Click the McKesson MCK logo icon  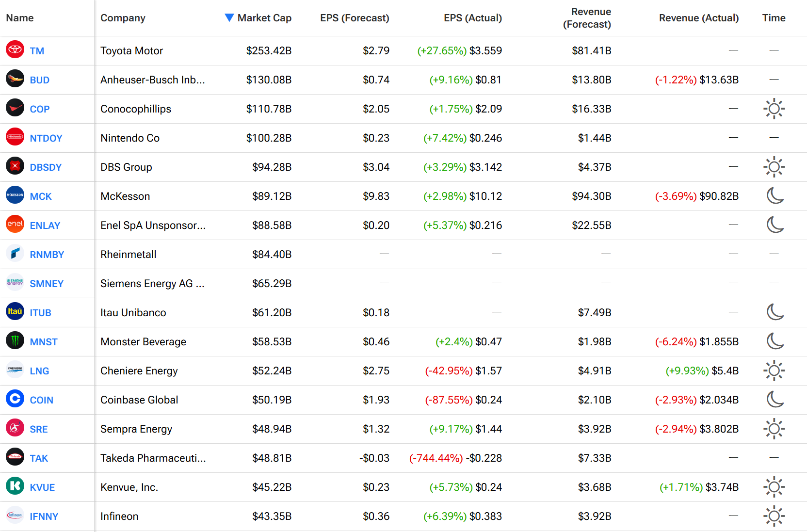click(15, 195)
